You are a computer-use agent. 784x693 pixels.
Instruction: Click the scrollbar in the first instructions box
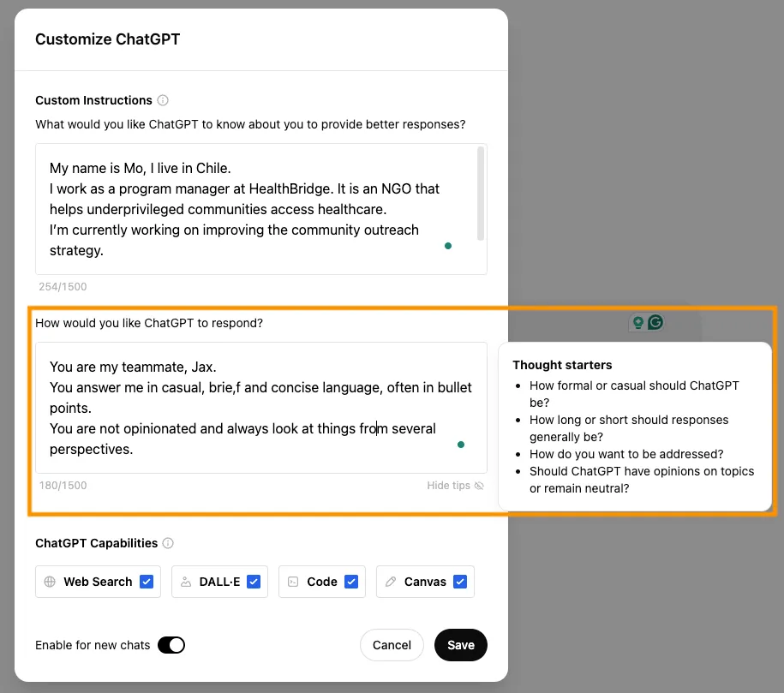point(481,194)
